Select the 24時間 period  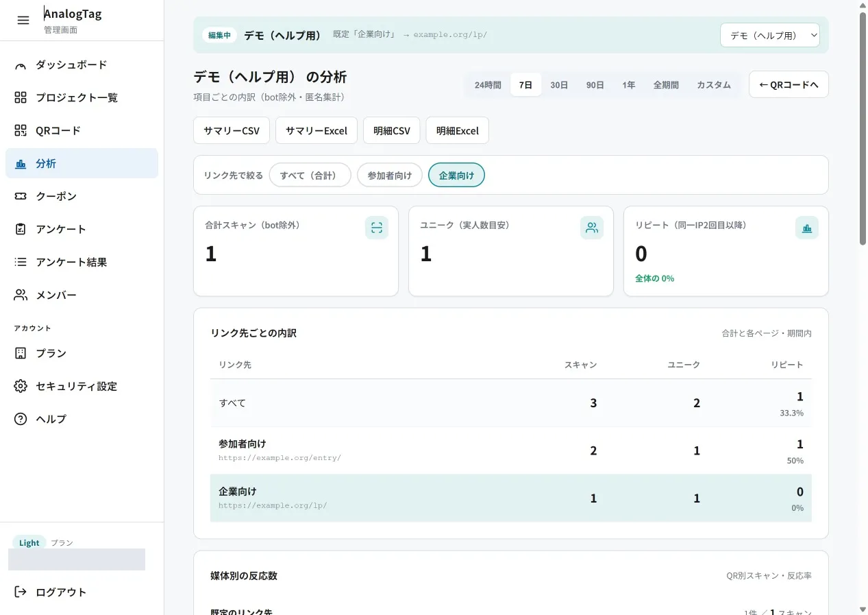coord(488,85)
